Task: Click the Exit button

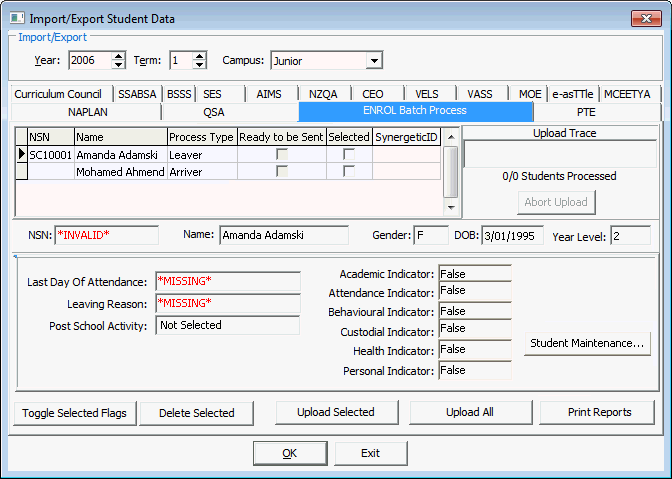Action: click(x=371, y=453)
